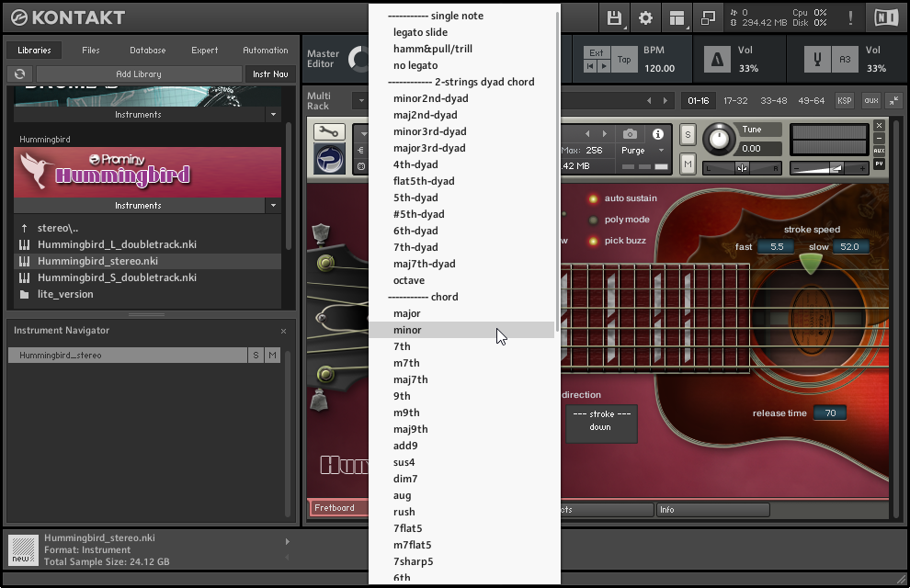Adjust the L/R pan slider
This screenshot has height=588, width=910.
tap(742, 168)
